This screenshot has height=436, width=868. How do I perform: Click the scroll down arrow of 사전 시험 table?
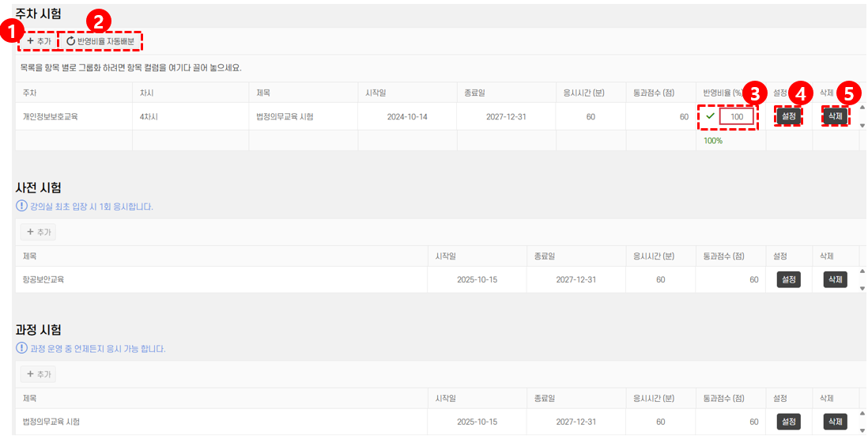click(x=862, y=287)
